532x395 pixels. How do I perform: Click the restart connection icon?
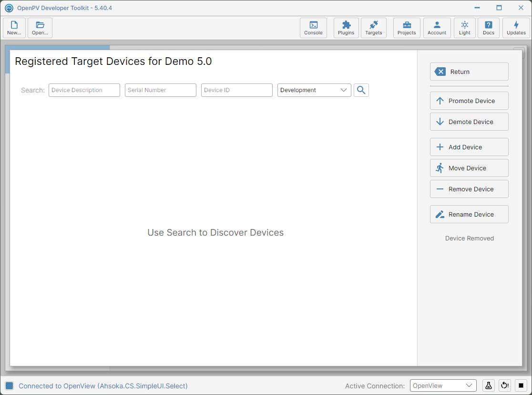click(504, 385)
